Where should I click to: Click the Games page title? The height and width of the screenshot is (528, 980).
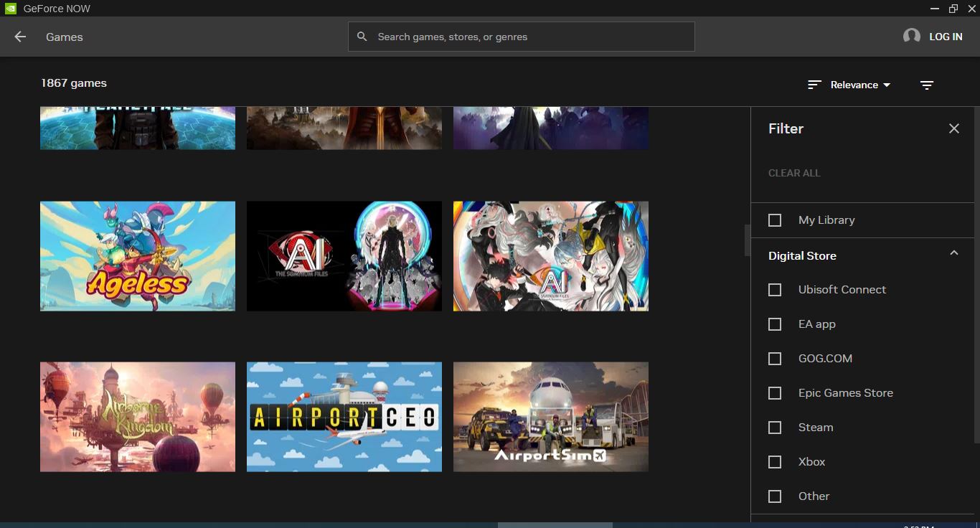[x=65, y=37]
